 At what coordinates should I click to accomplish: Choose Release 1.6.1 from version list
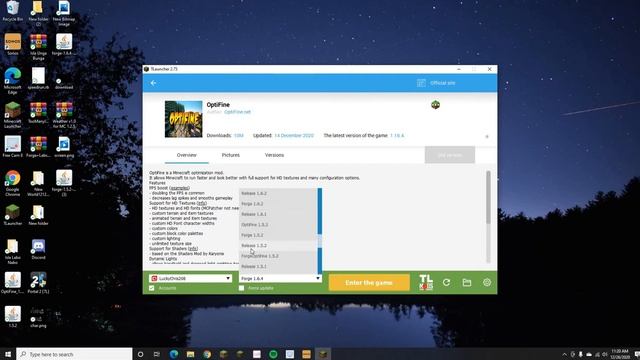[278, 214]
